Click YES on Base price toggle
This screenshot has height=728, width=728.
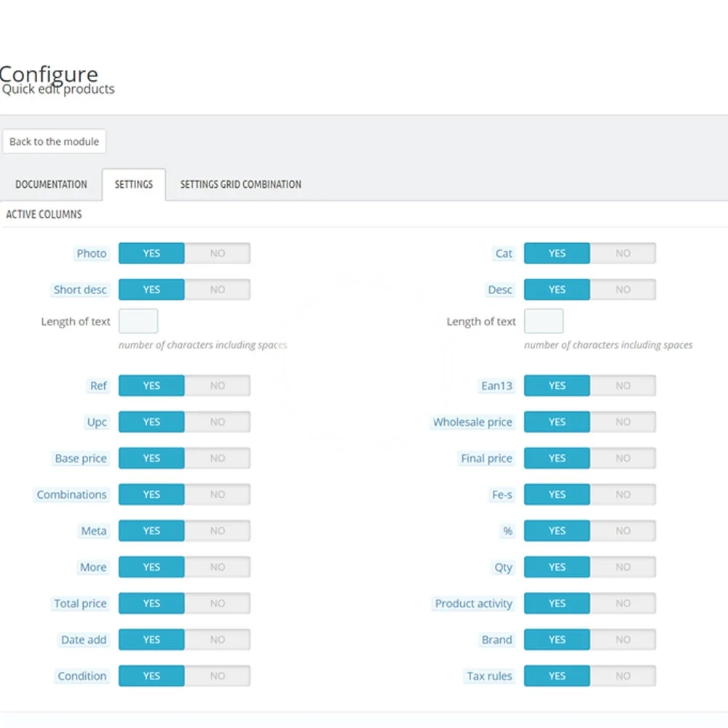151,459
